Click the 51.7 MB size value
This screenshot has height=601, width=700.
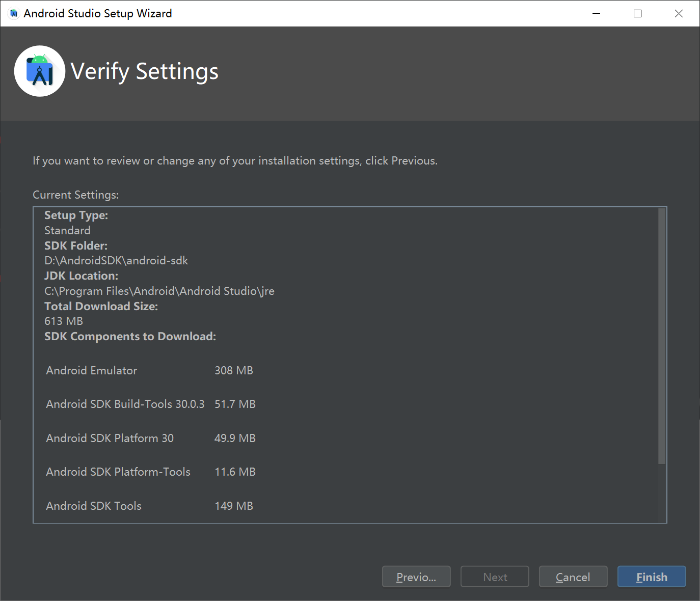pyautogui.click(x=235, y=404)
